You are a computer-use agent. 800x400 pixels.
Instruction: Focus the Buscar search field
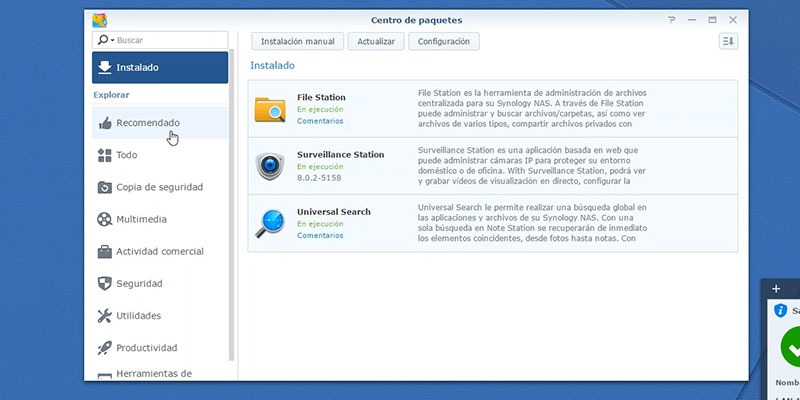[x=160, y=40]
